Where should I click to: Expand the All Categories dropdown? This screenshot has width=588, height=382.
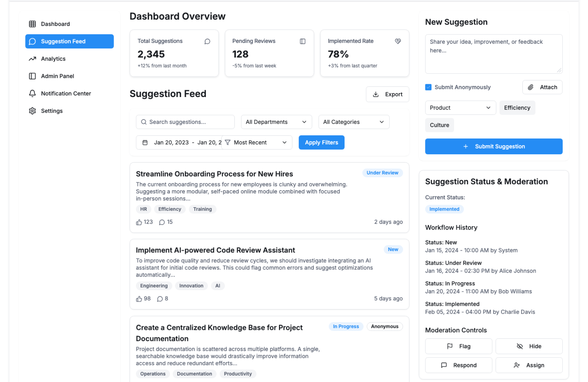(x=354, y=122)
